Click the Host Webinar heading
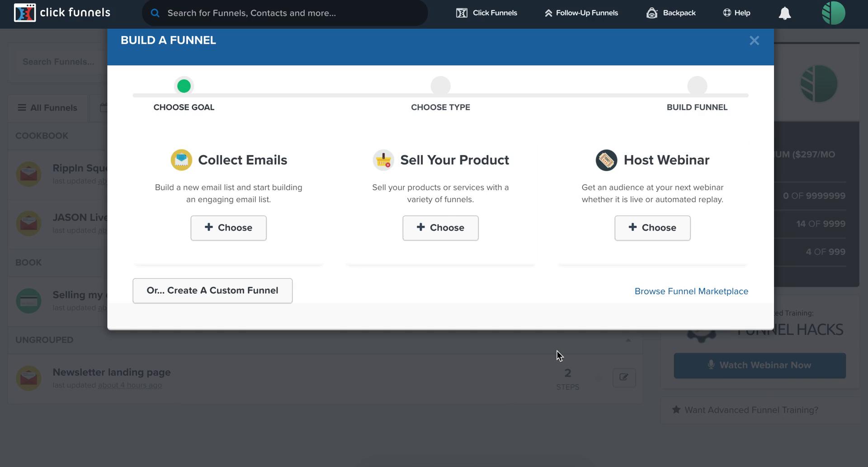Screen dimensions: 868x467 click(x=667, y=160)
